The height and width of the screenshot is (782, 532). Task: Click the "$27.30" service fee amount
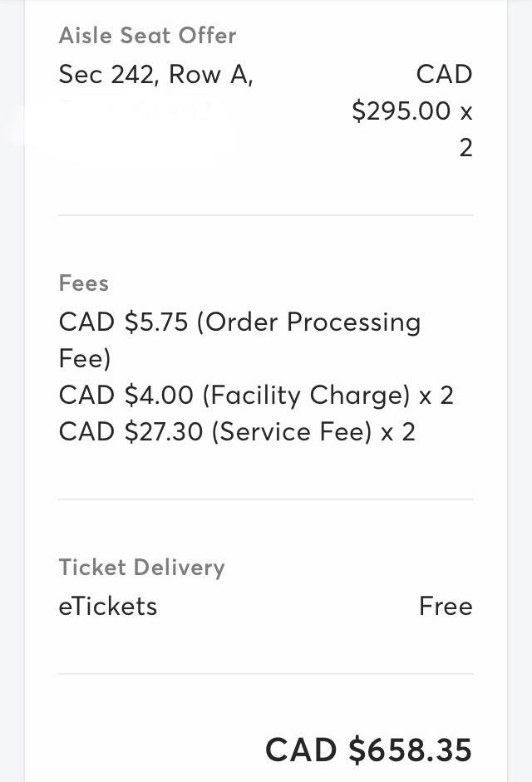(165, 432)
